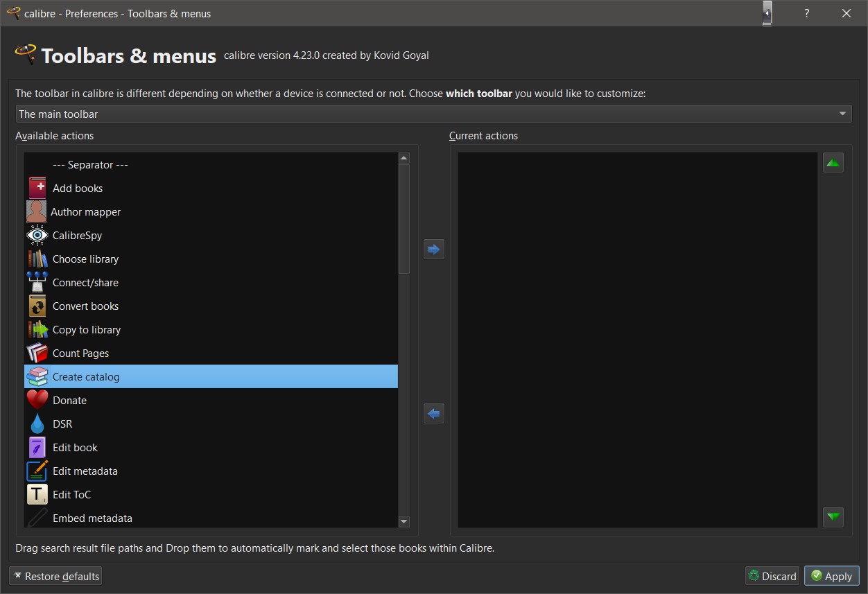This screenshot has height=594, width=868.
Task: Select the 'Edit book' list entry
Action: 211,447
